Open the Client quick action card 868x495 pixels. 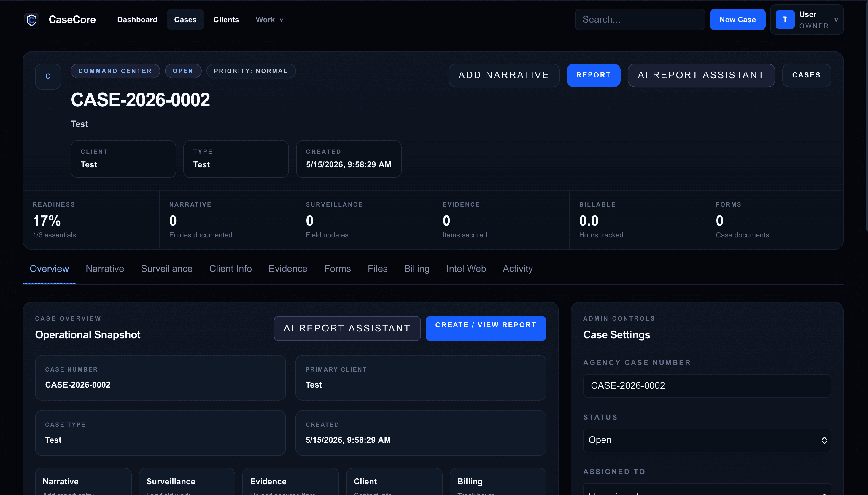pos(394,482)
